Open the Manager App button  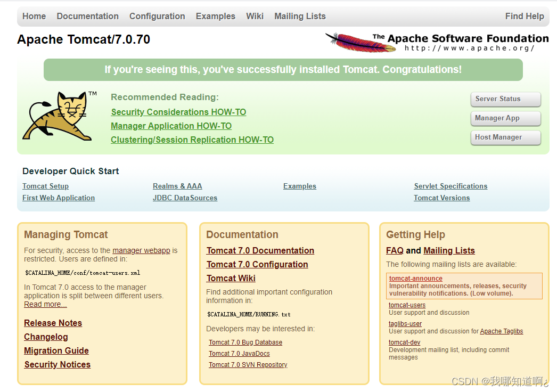[x=505, y=118]
